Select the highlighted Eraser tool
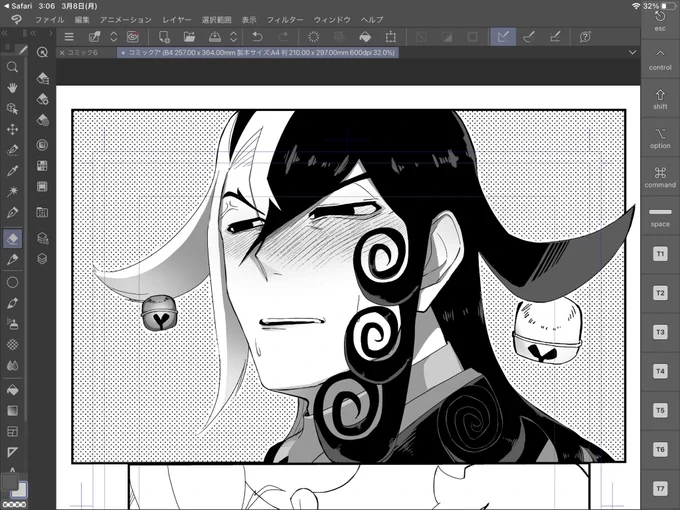680x510 pixels. tap(13, 239)
